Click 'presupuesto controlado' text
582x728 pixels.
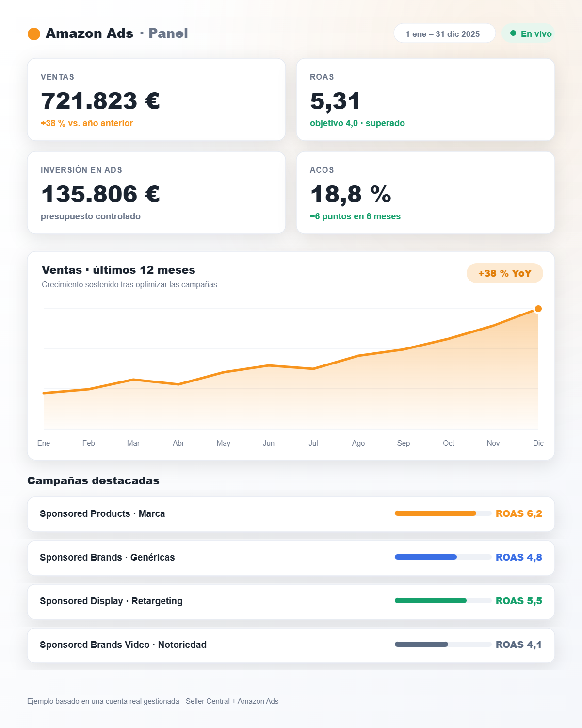(x=91, y=216)
